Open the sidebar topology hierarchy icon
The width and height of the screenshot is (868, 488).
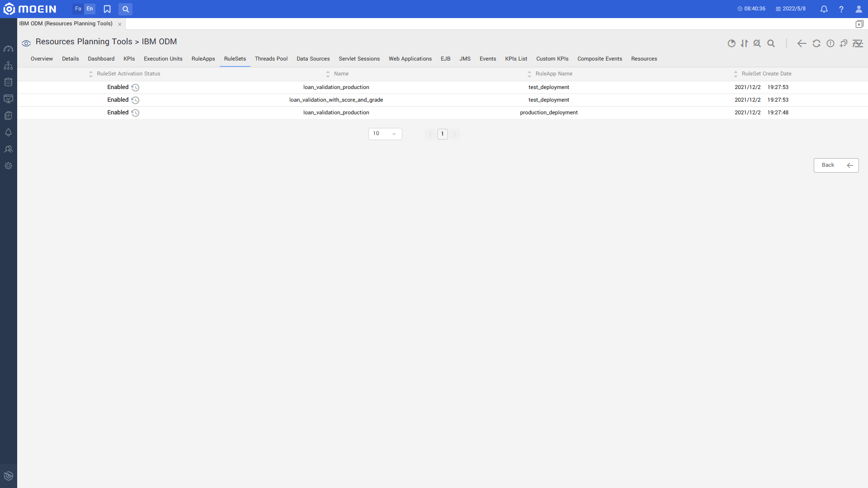[8, 66]
